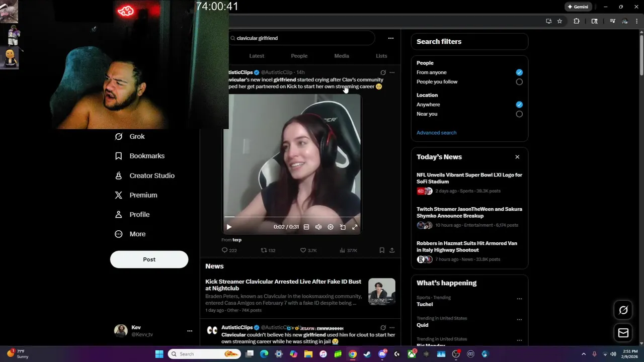
Task: Bookmark this page with the star icon
Action: [x=559, y=21]
